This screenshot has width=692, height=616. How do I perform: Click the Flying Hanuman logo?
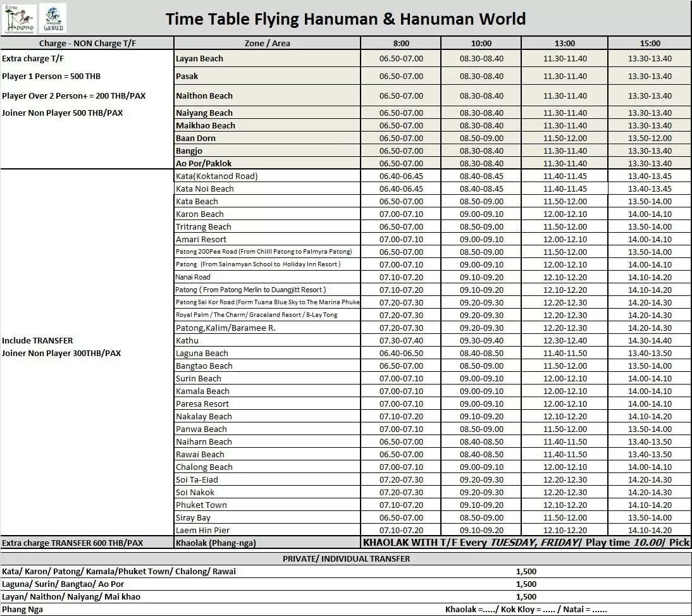[19, 18]
